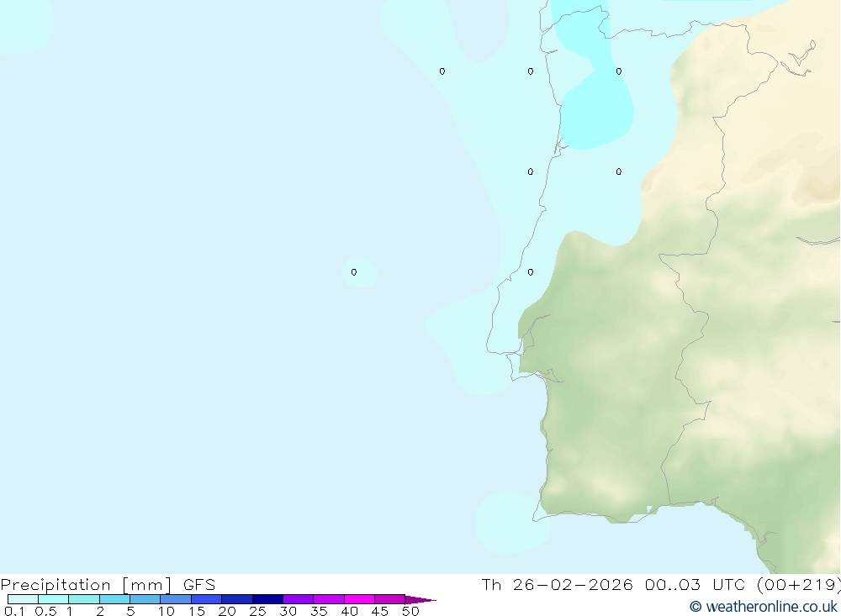
Task: Click the darker cyan precipitation patch over northern Portugal
Action: click(596, 112)
